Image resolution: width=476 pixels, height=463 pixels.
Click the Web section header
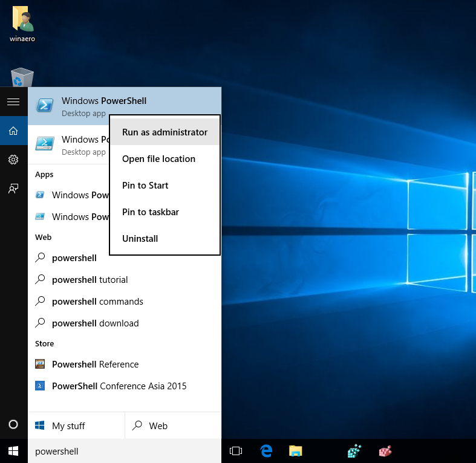43,238
